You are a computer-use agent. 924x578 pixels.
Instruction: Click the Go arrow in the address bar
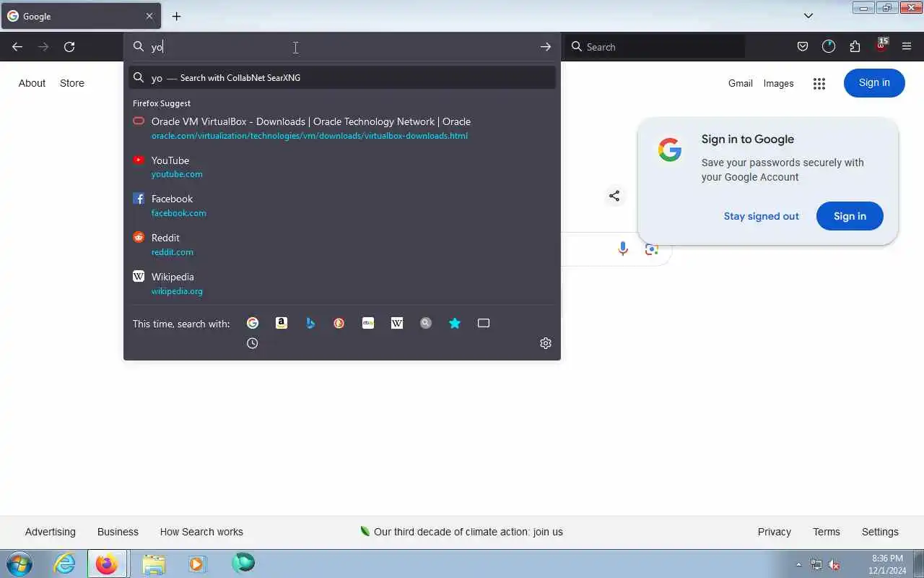pyautogui.click(x=546, y=47)
